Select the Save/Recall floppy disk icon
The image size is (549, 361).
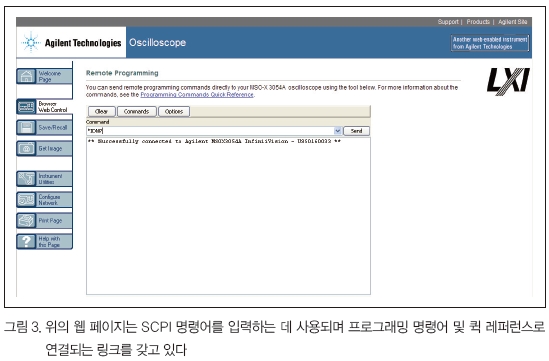(x=26, y=128)
